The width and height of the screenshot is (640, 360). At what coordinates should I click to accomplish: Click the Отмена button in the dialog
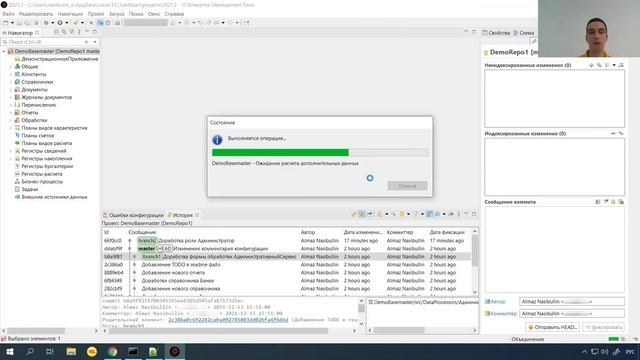pos(407,186)
